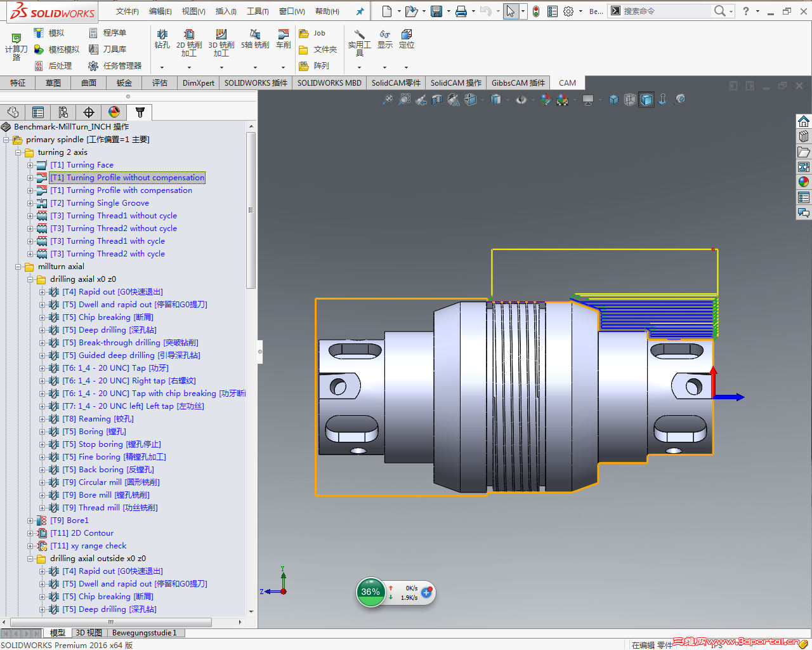Open the View Settings monitor icon
This screenshot has height=650, width=812.
click(588, 100)
